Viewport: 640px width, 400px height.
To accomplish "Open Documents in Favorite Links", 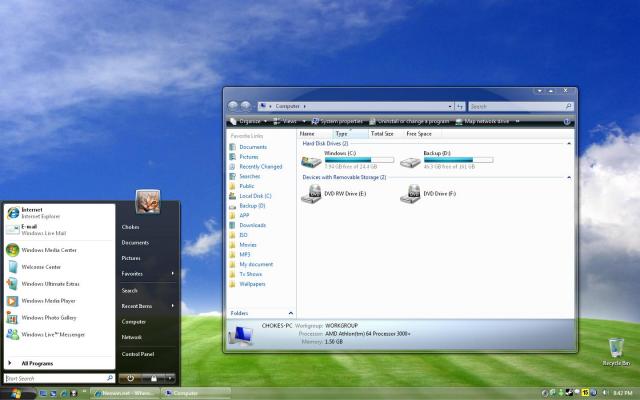I will (x=248, y=147).
